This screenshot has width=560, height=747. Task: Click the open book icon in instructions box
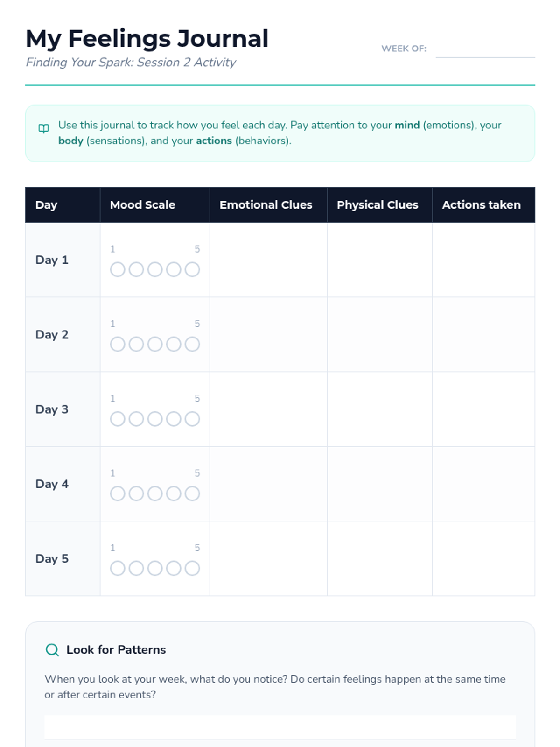pyautogui.click(x=43, y=128)
